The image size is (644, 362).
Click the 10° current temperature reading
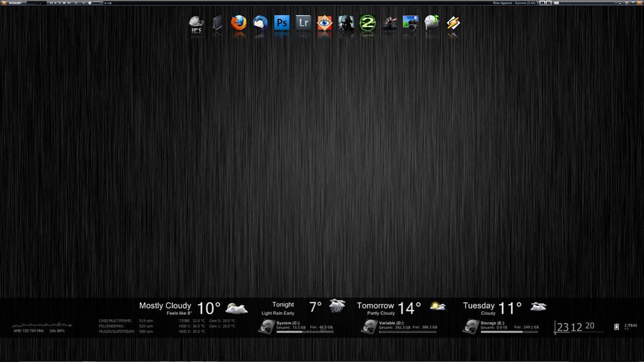(209, 308)
